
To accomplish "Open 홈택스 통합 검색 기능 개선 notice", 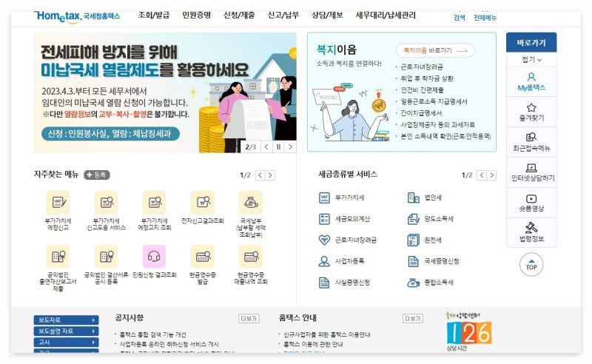I will coord(153,334).
